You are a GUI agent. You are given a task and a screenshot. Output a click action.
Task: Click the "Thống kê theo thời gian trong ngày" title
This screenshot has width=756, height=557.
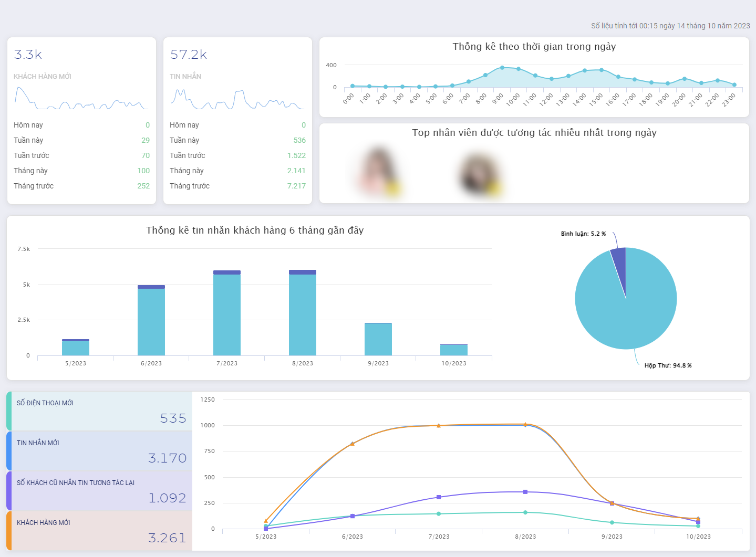click(534, 47)
